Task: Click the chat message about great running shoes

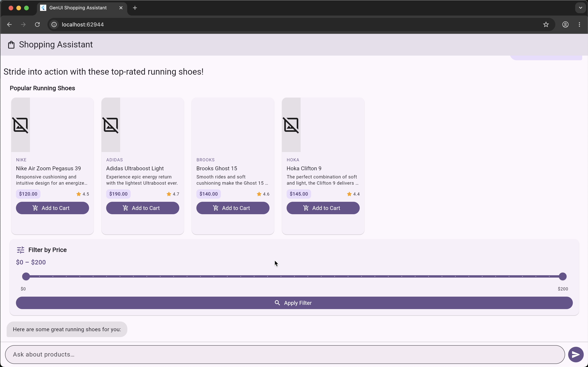Action: point(67,329)
